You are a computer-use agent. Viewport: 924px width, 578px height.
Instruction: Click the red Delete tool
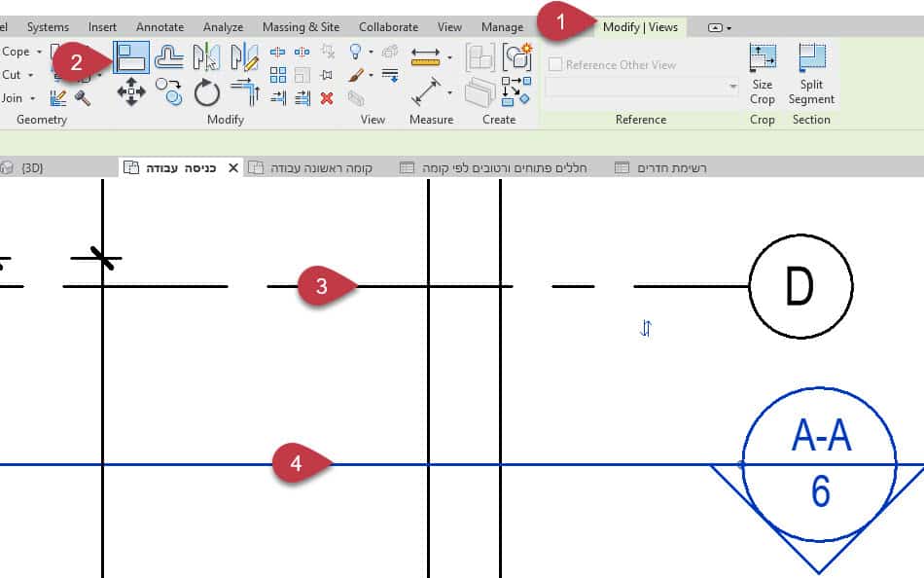(x=327, y=98)
